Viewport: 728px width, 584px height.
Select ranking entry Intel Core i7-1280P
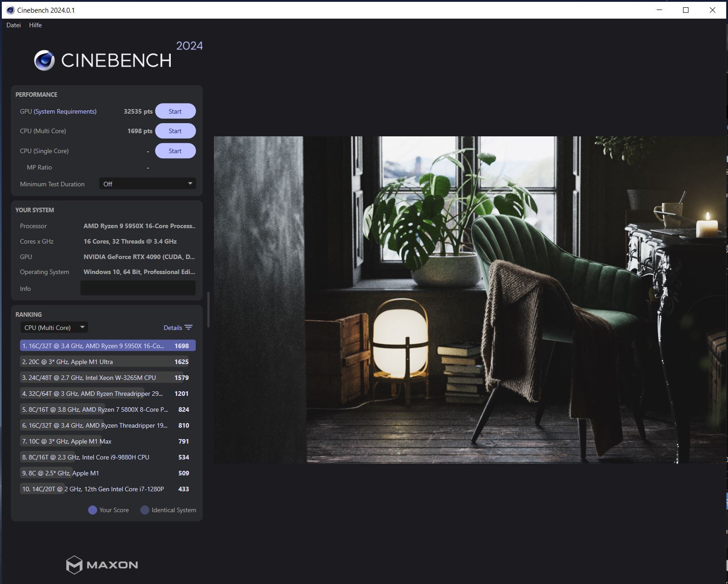[108, 489]
